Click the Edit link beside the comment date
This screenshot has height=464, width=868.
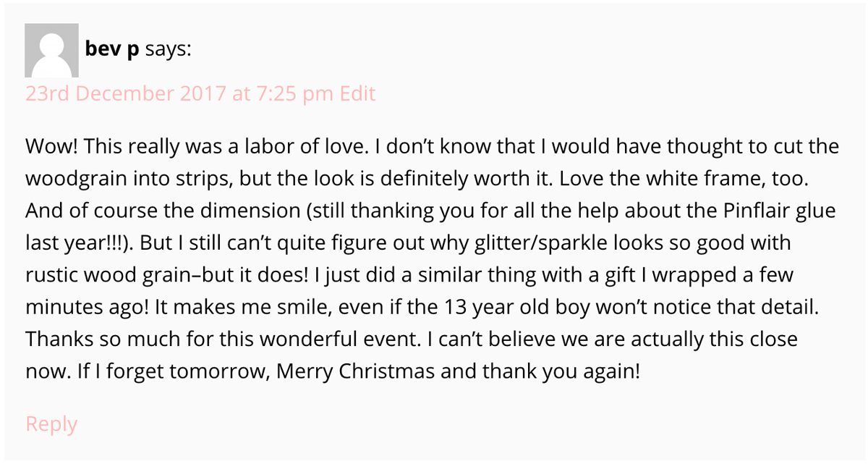[357, 94]
